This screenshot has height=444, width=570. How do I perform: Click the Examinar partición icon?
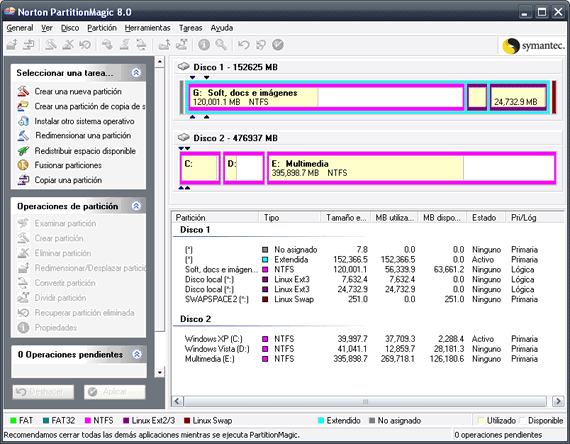pos(23,223)
